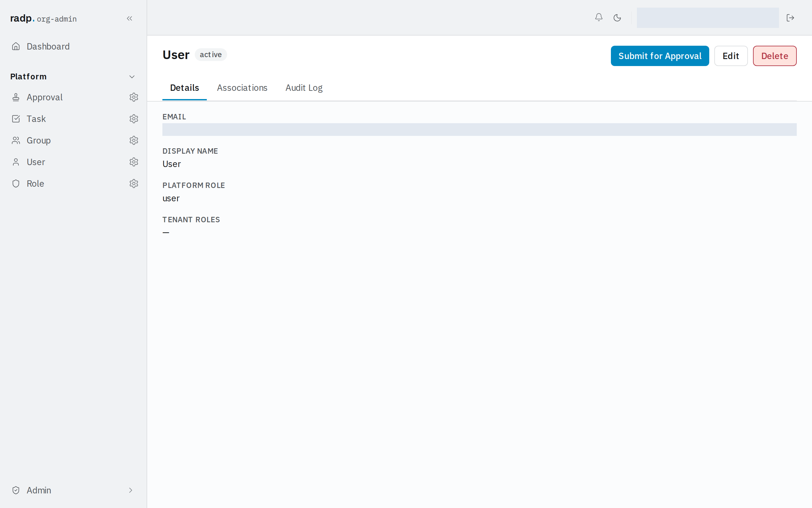Click the Dashboard home icon

coord(16,46)
